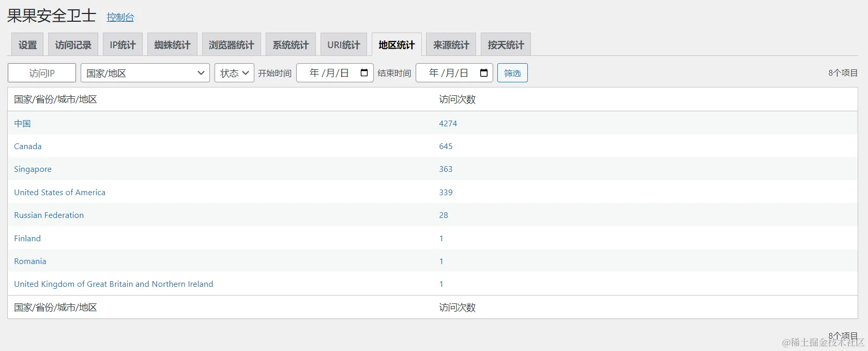Open the 蜘蛛统计 tab
The height and width of the screenshot is (351, 868).
pos(172,45)
